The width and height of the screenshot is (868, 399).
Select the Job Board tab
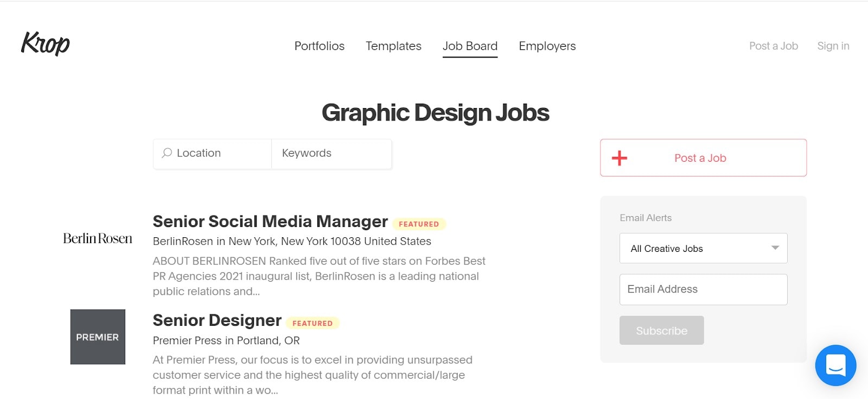pyautogui.click(x=470, y=46)
